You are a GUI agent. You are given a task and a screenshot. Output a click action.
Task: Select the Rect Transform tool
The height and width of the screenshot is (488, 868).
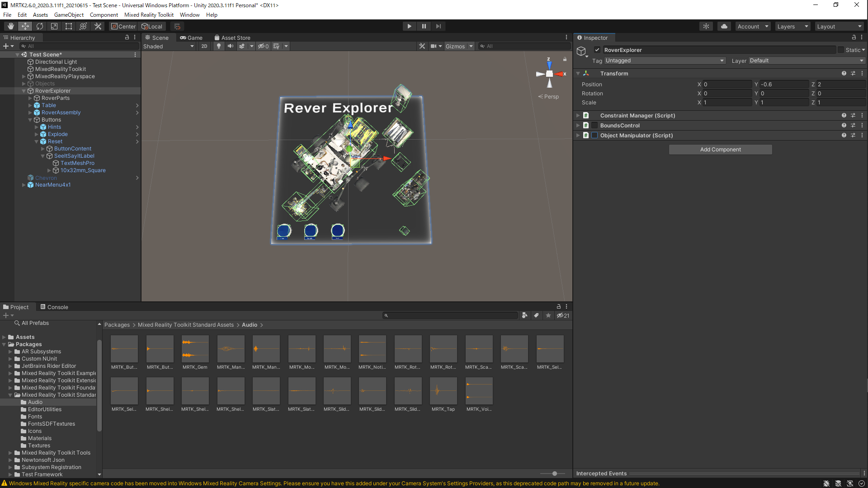(x=69, y=26)
